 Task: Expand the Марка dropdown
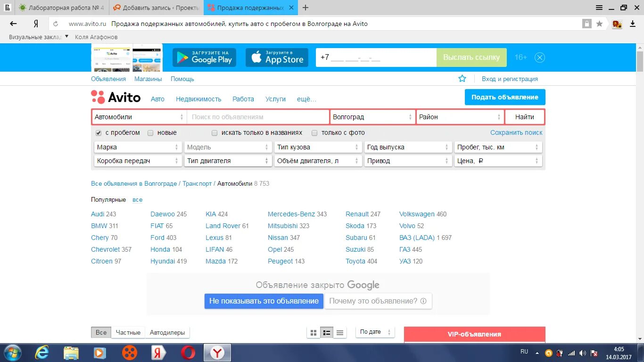138,147
